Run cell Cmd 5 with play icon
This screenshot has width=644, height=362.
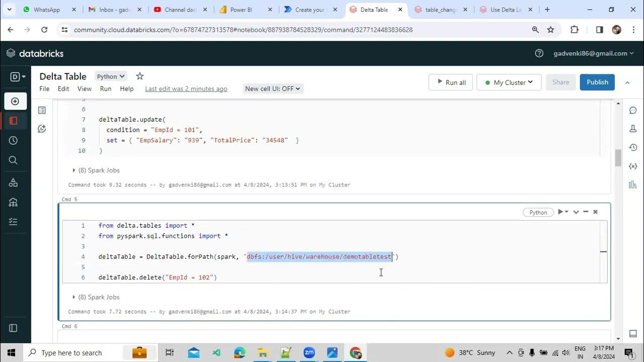click(560, 212)
